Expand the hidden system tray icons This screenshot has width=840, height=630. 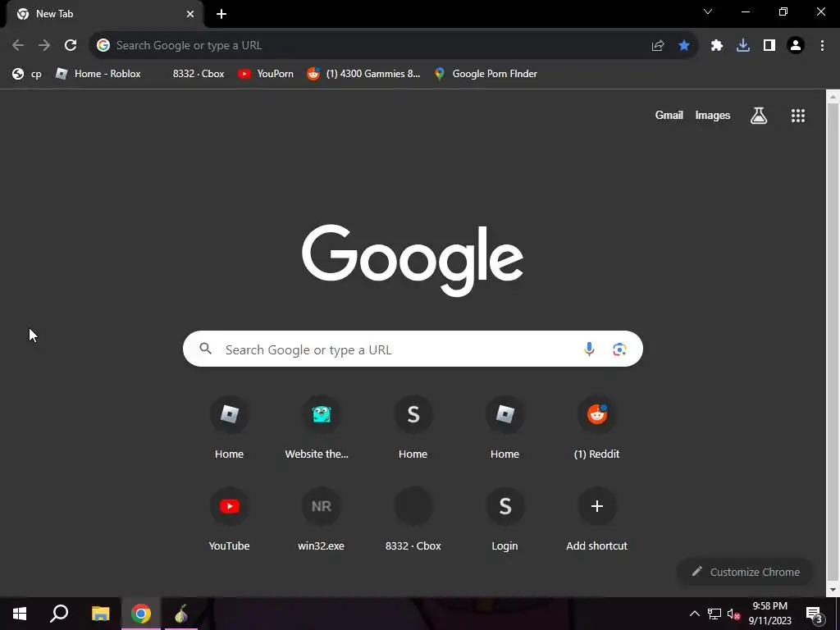[x=694, y=614]
